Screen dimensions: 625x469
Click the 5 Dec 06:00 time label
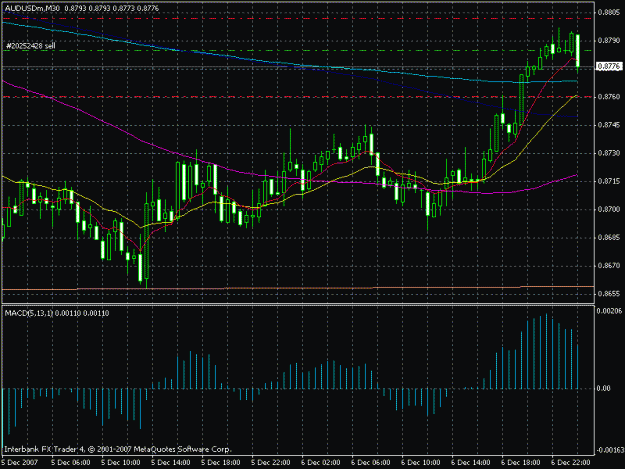point(71,463)
